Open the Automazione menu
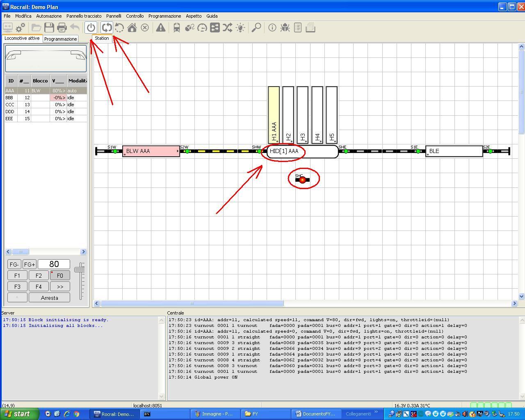525x420 pixels. [x=49, y=16]
